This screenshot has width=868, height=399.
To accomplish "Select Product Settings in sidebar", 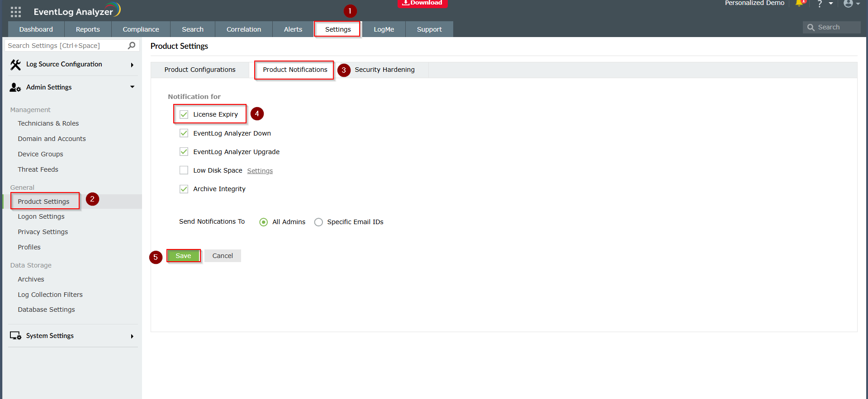I will (44, 202).
